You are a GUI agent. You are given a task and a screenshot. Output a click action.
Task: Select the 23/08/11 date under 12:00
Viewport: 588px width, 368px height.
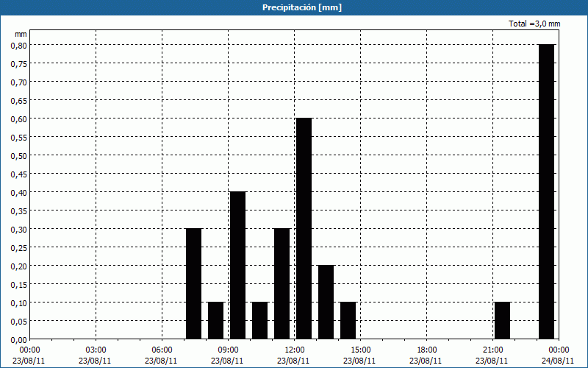[x=293, y=361]
